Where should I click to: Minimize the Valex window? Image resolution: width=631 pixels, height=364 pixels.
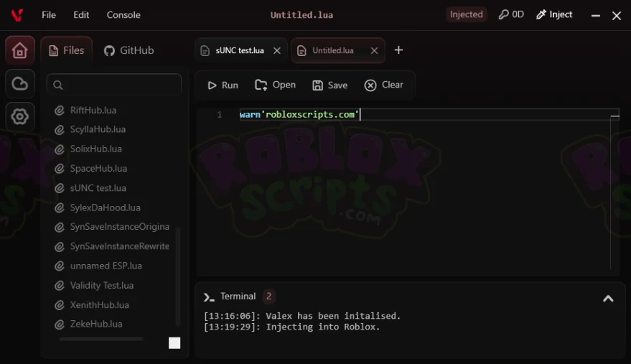(596, 16)
